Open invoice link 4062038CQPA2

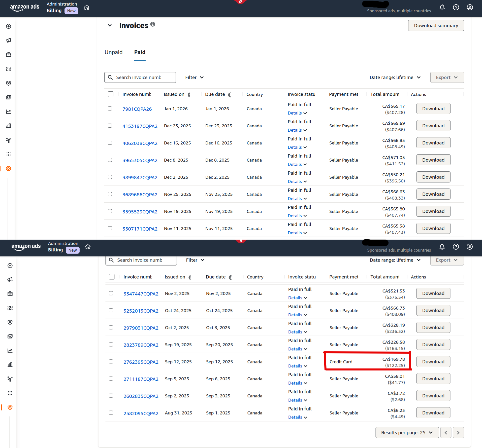pyautogui.click(x=140, y=143)
